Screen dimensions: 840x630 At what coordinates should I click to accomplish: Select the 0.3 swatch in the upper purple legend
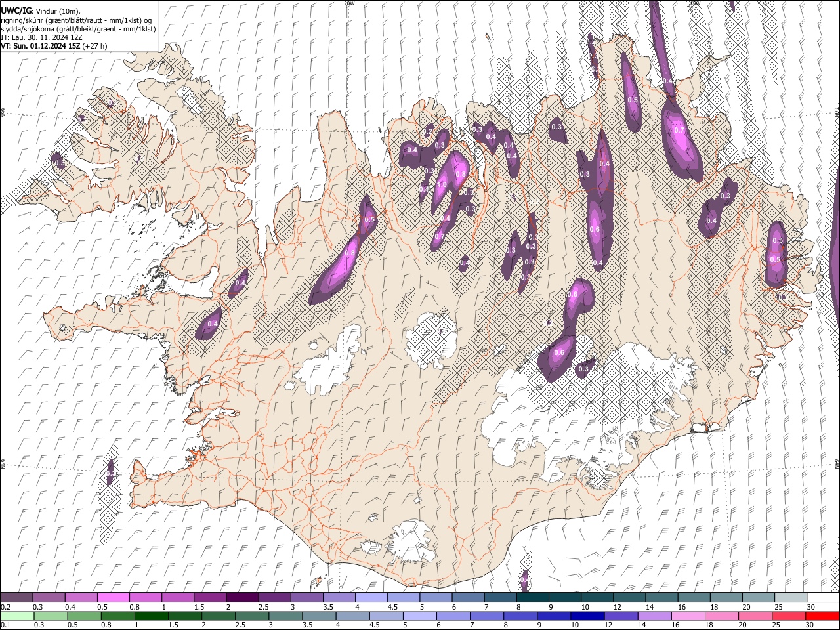coord(49,598)
